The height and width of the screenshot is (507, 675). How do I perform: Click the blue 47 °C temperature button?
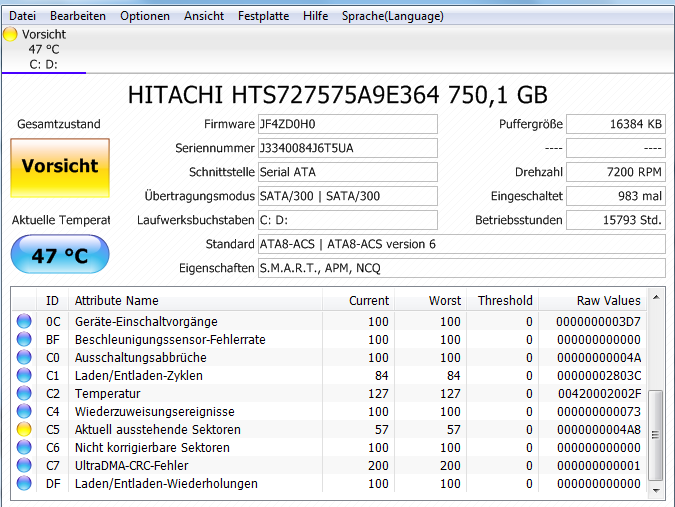tap(60, 254)
